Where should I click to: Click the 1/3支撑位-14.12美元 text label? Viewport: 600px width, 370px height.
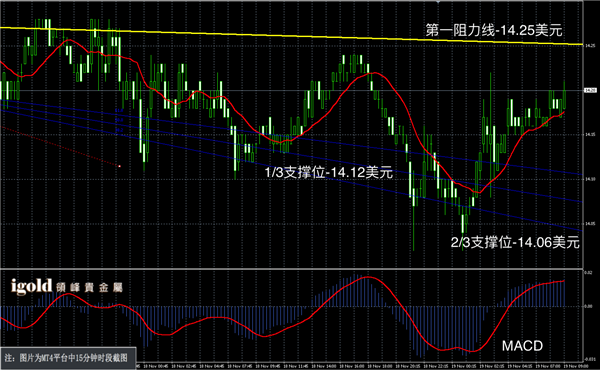(329, 173)
